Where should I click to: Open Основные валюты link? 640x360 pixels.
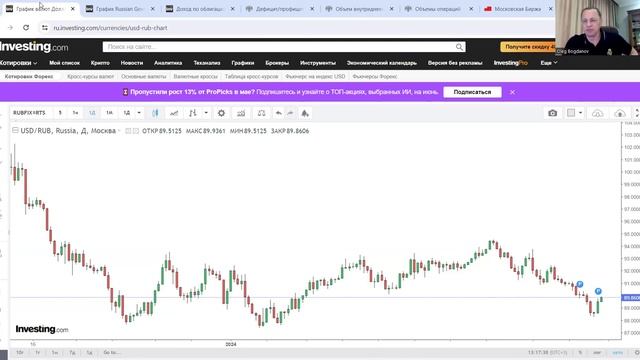click(144, 76)
